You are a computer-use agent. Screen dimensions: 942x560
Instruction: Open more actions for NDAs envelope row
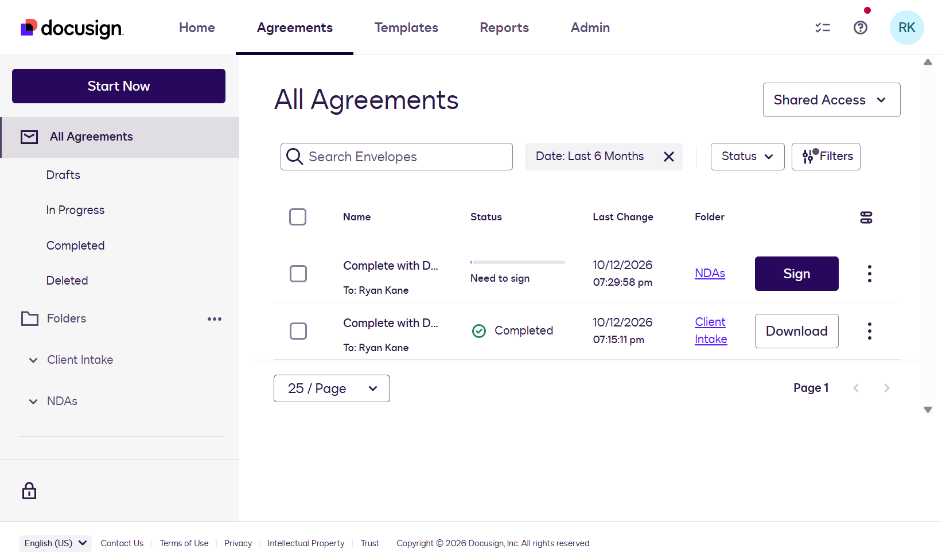870,274
